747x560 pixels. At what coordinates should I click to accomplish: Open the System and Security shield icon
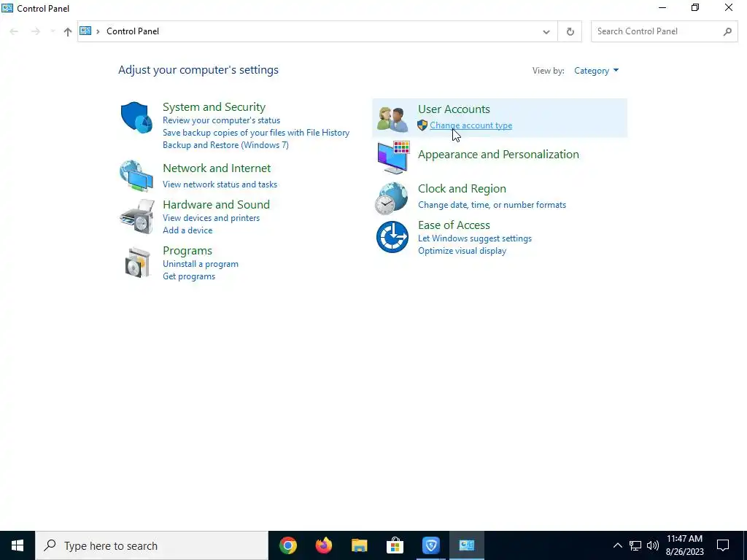tap(136, 117)
